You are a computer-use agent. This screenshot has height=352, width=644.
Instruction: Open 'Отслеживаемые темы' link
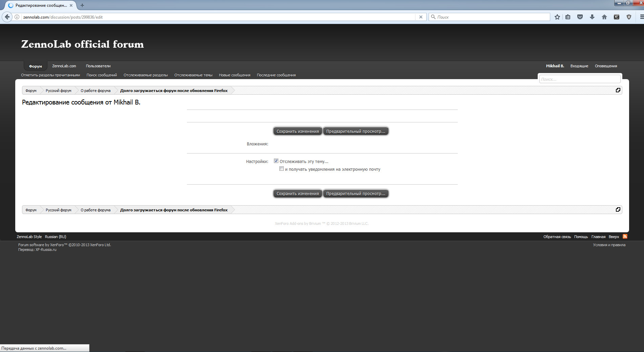(193, 75)
